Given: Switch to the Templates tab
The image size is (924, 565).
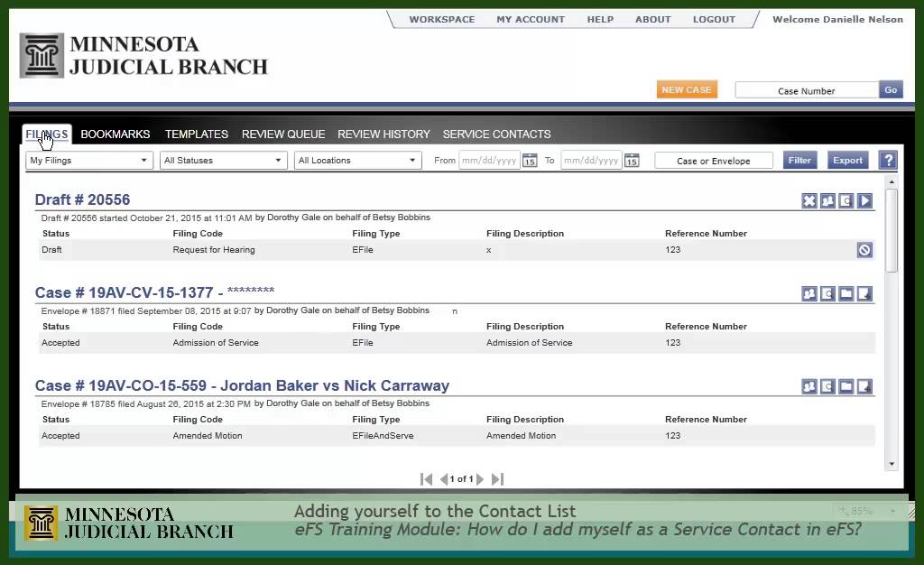Looking at the screenshot, I should (196, 134).
